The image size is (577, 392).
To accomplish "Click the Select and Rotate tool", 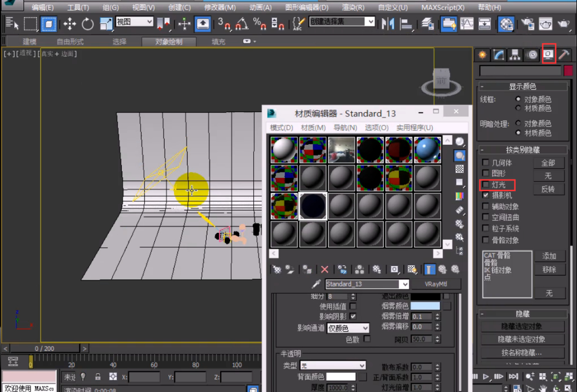I will pyautogui.click(x=88, y=24).
